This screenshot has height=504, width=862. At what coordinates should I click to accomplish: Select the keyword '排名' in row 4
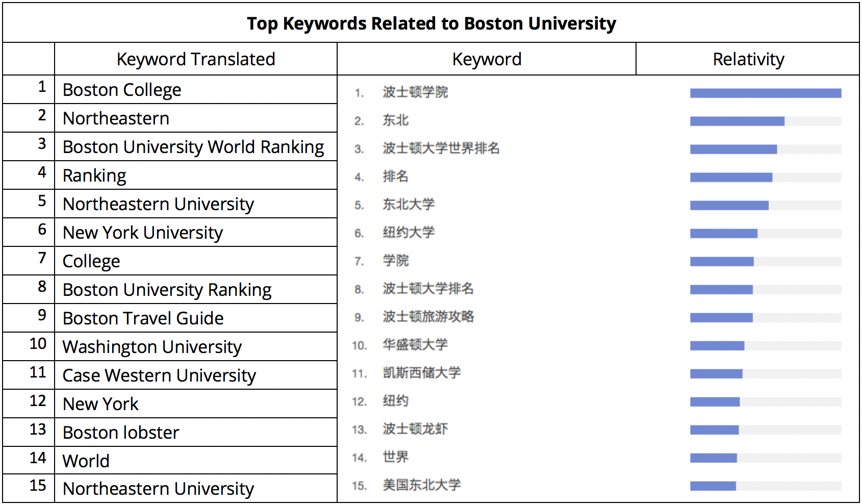[x=396, y=177]
